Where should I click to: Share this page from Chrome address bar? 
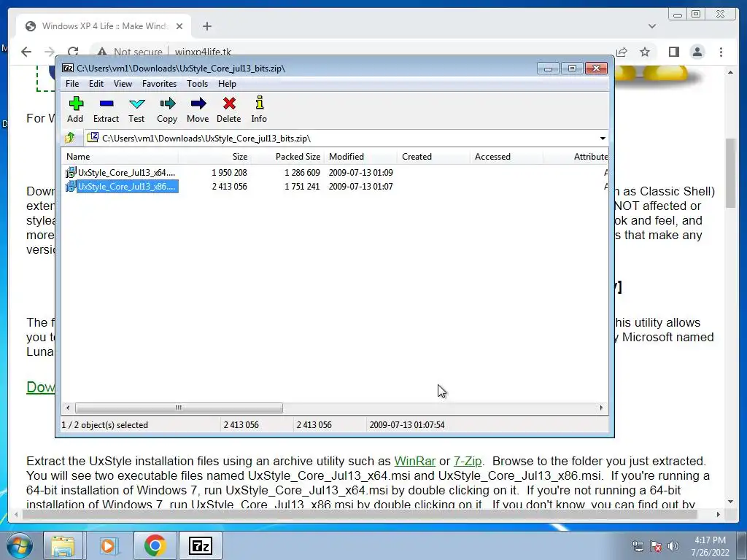click(x=622, y=52)
